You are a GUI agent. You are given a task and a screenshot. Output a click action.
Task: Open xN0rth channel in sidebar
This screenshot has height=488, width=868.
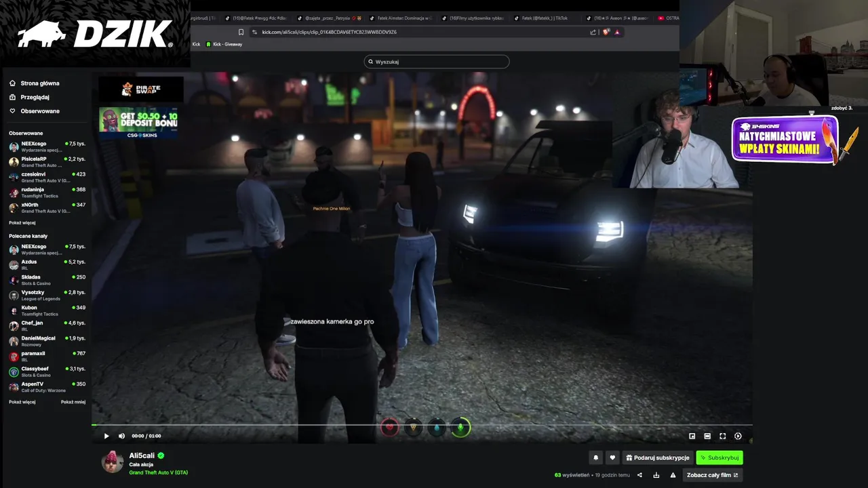47,207
